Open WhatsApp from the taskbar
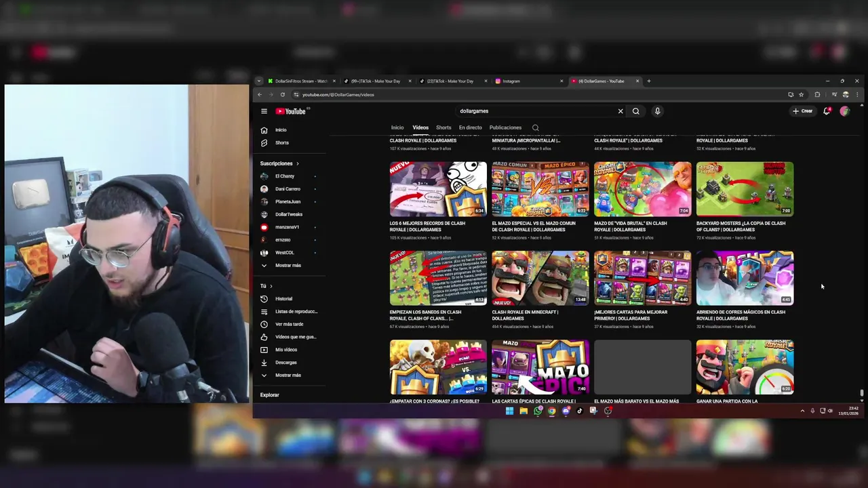The width and height of the screenshot is (868, 488). click(538, 411)
